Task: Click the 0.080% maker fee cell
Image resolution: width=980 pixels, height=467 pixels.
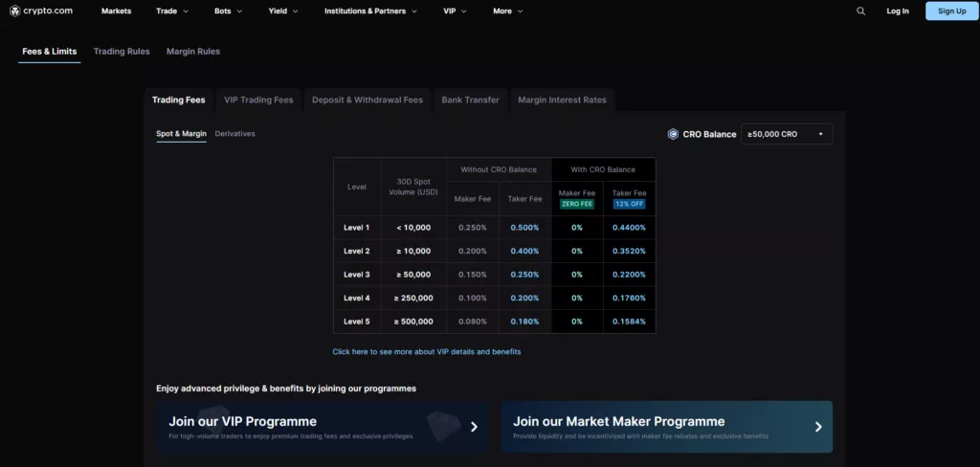Action: click(x=473, y=322)
